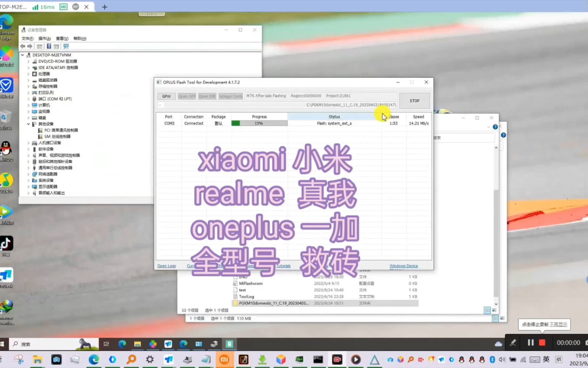Click the yellow folder icon in the local taskbar

pos(37,359)
